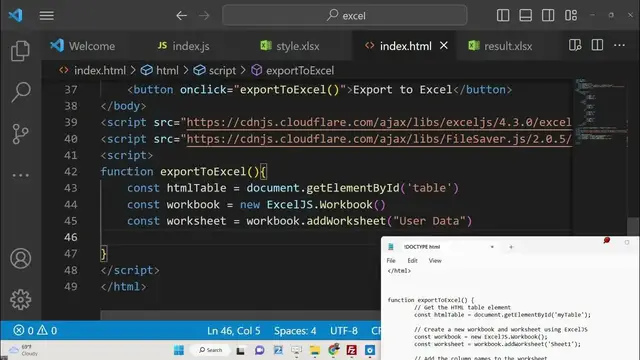The height and width of the screenshot is (360, 640).
Task: Click line number 46 in the gutter
Action: (x=71, y=237)
